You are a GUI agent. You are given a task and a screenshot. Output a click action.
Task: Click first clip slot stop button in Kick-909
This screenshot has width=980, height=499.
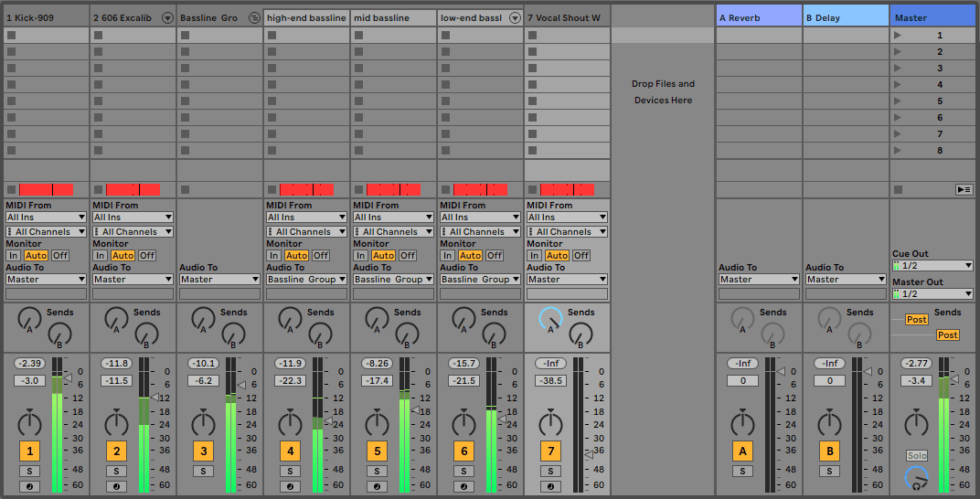11,36
